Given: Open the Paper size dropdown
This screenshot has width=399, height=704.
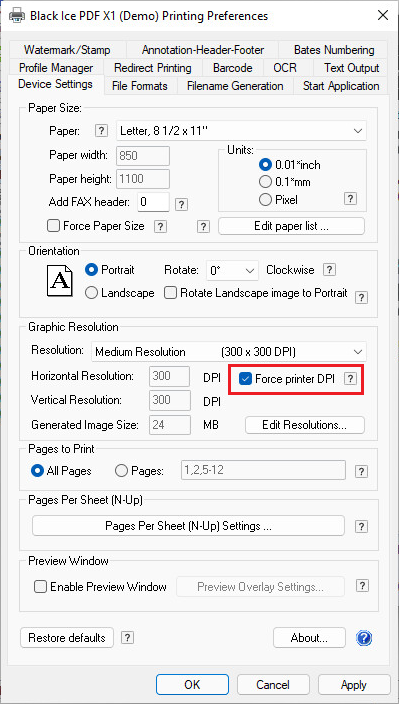Looking at the screenshot, I should [x=241, y=131].
